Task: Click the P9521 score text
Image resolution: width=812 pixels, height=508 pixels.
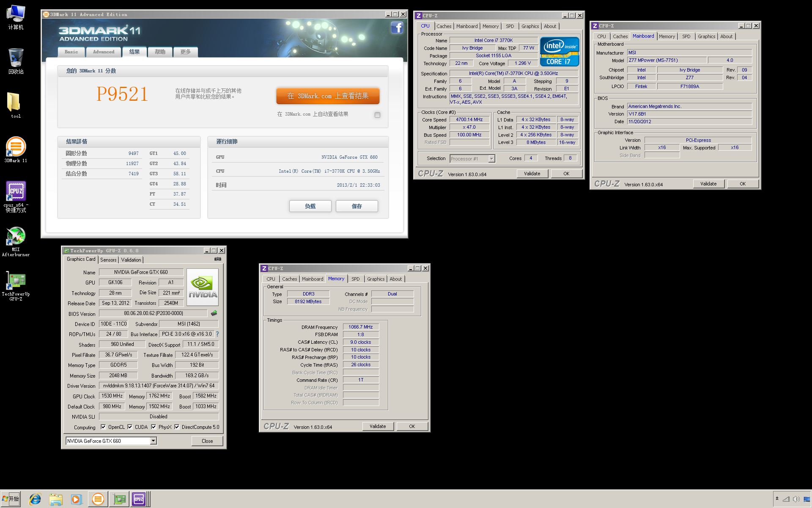Action: click(x=122, y=94)
